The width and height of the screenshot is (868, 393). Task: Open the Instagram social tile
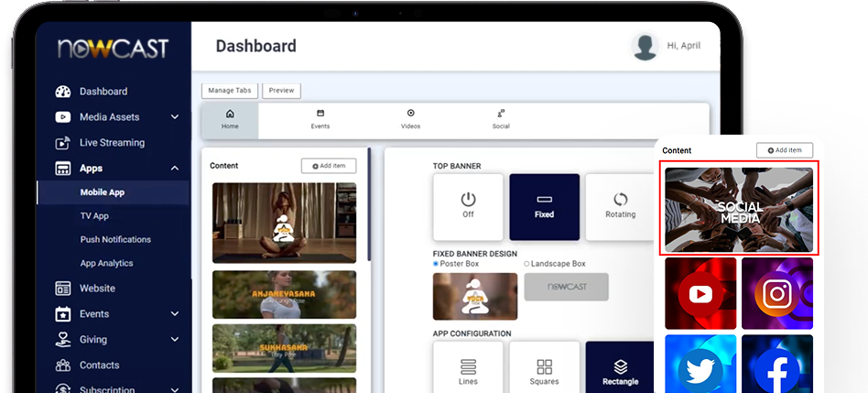pyautogui.click(x=776, y=293)
